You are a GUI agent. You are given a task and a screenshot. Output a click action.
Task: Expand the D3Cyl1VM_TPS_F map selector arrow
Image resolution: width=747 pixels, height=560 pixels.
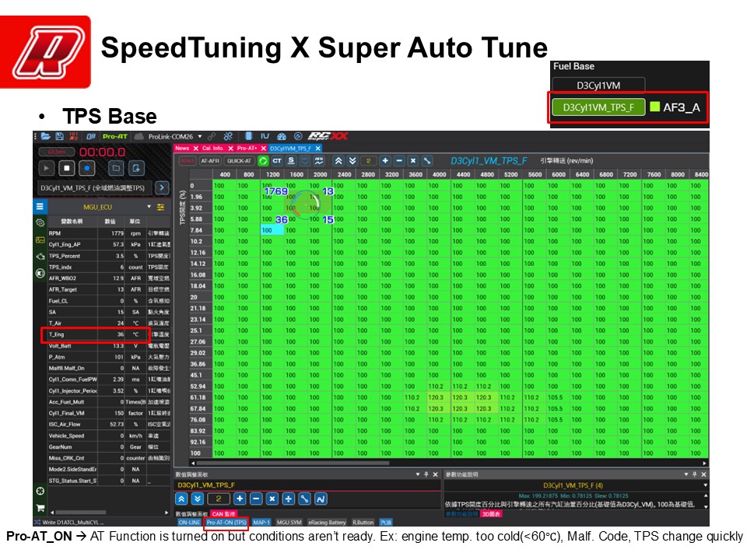(162, 187)
